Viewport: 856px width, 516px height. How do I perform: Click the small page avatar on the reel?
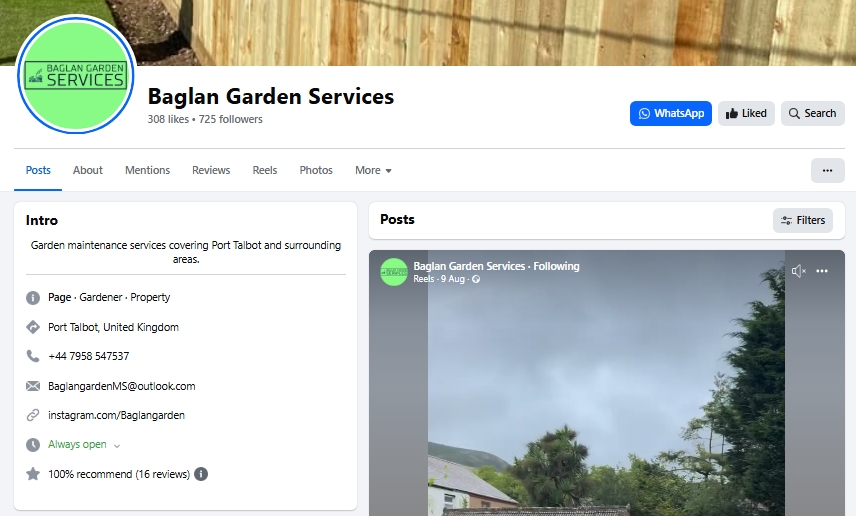[x=394, y=272]
